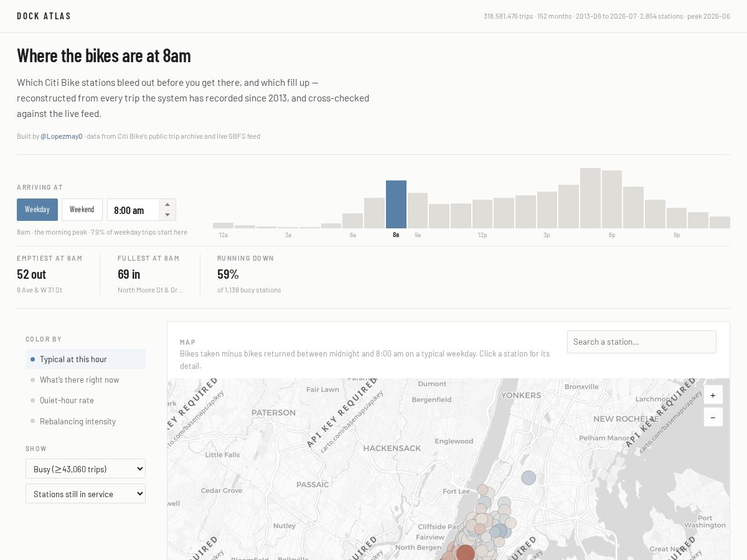Select the tallest 5p histogram bar
747x560 pixels.
[x=590, y=198]
